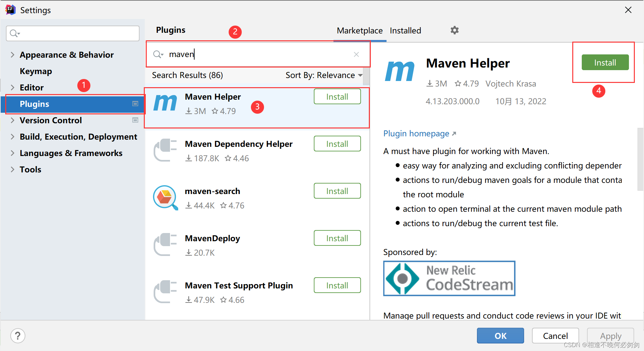Confirm with the OK button
Screen dimensions: 644x351
500,336
